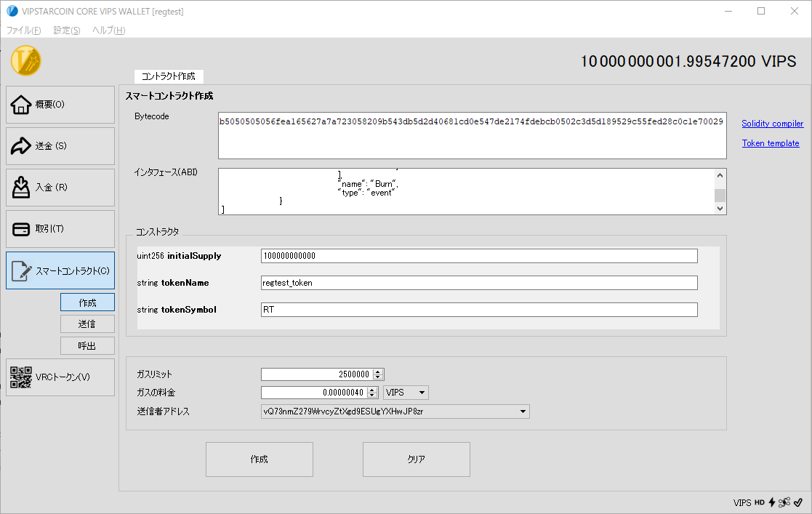
Task: Click the network connections status icon
Action: click(x=784, y=502)
